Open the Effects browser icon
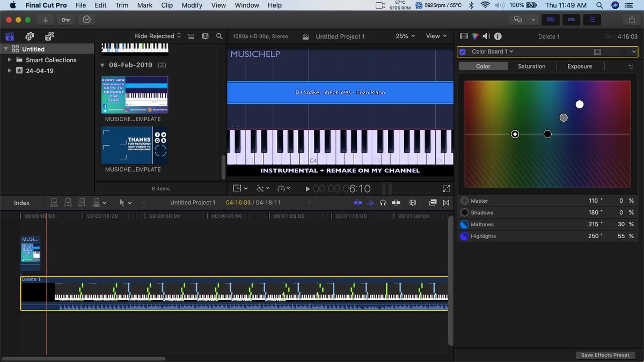The image size is (644, 362). (433, 203)
